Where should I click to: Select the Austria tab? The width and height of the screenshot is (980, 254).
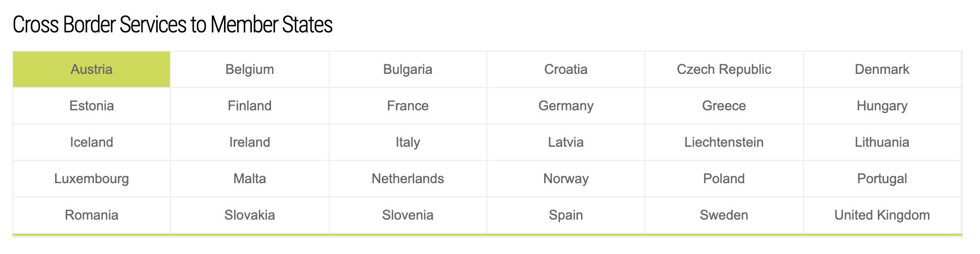coord(92,69)
